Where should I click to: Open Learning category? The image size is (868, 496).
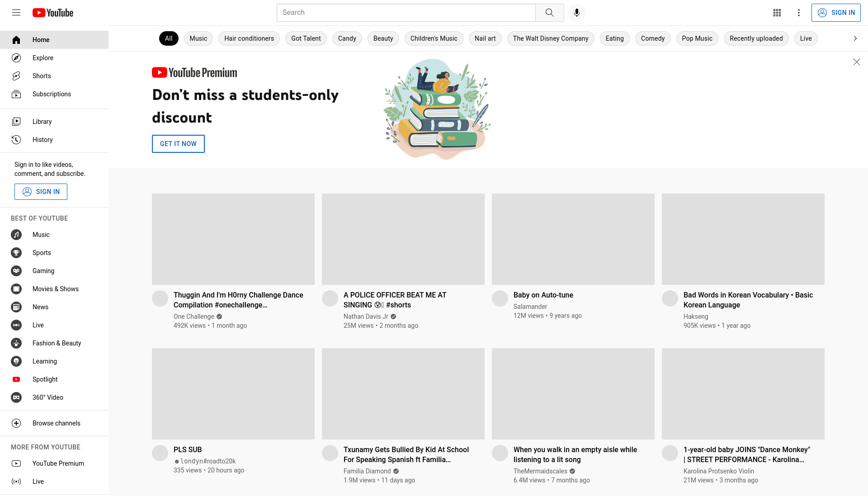pyautogui.click(x=54, y=361)
